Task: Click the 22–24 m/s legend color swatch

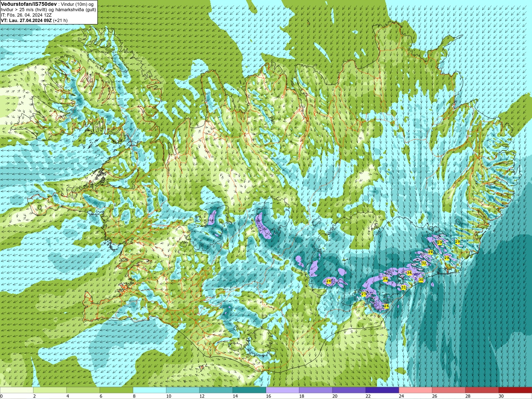Action: [x=382, y=390]
